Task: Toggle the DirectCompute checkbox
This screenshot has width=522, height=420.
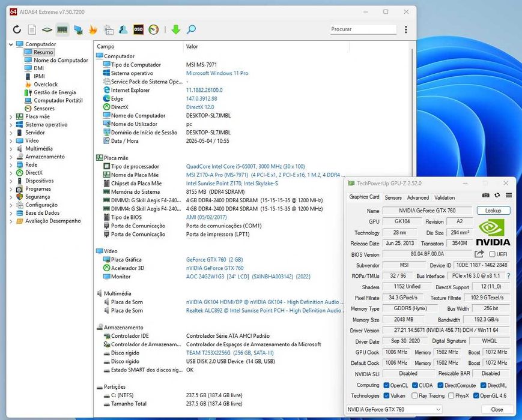Action: click(x=440, y=385)
